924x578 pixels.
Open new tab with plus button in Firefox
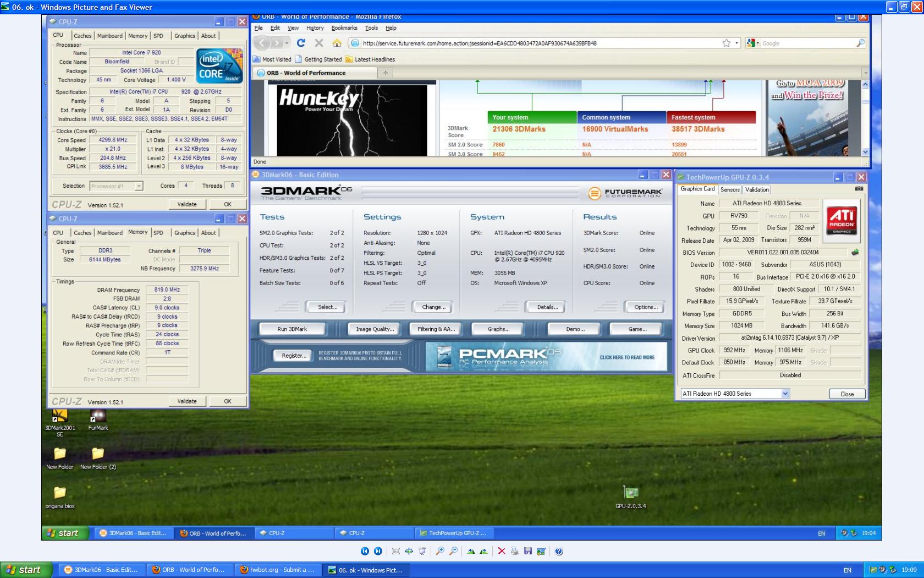pyautogui.click(x=386, y=73)
